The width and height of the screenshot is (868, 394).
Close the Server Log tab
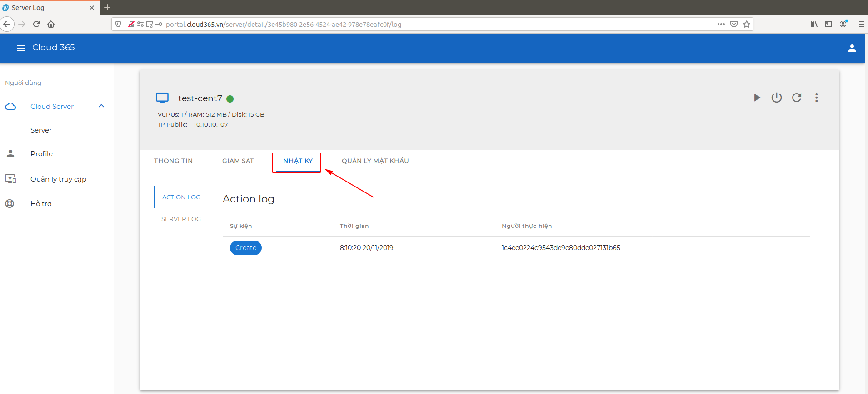click(92, 8)
